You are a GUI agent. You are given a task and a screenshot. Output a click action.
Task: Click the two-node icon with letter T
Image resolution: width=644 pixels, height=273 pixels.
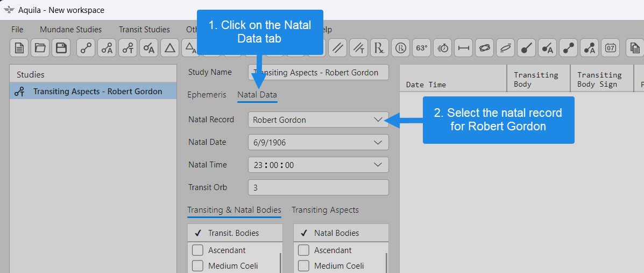128,48
